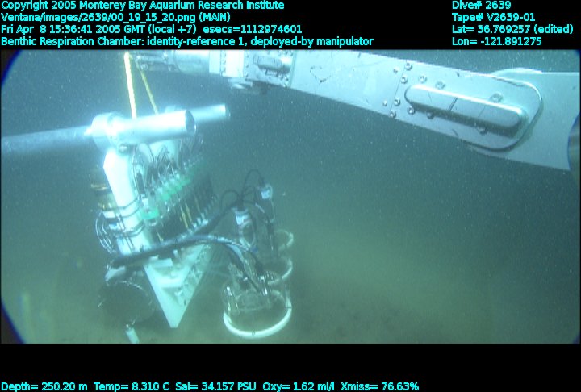This screenshot has height=392, width=581.
Task: Click the 'Lat= 36.769257 (edited)' readout
Action: [512, 29]
